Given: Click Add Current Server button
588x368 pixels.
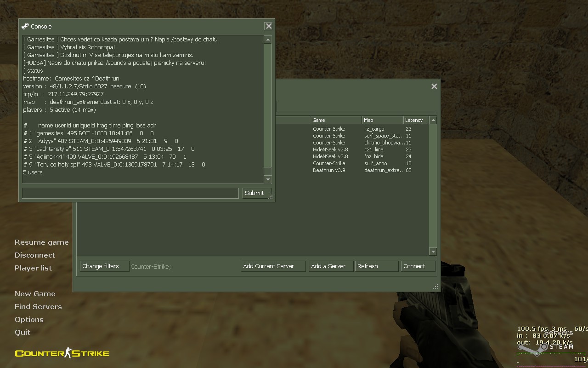Looking at the screenshot, I should 273,266.
